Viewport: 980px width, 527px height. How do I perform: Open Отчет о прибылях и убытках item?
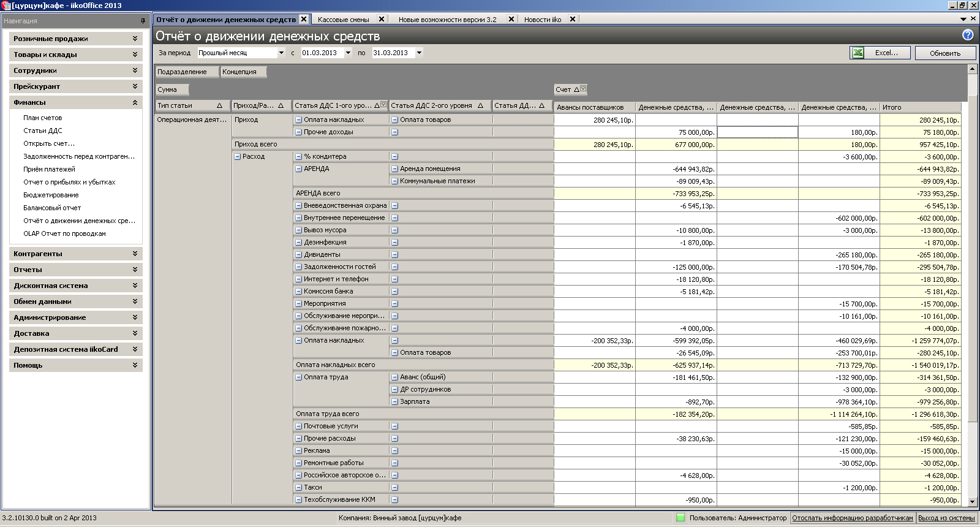pos(69,182)
